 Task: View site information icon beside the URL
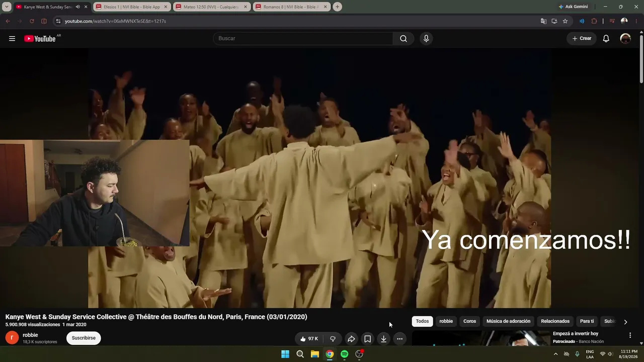pos(58,21)
